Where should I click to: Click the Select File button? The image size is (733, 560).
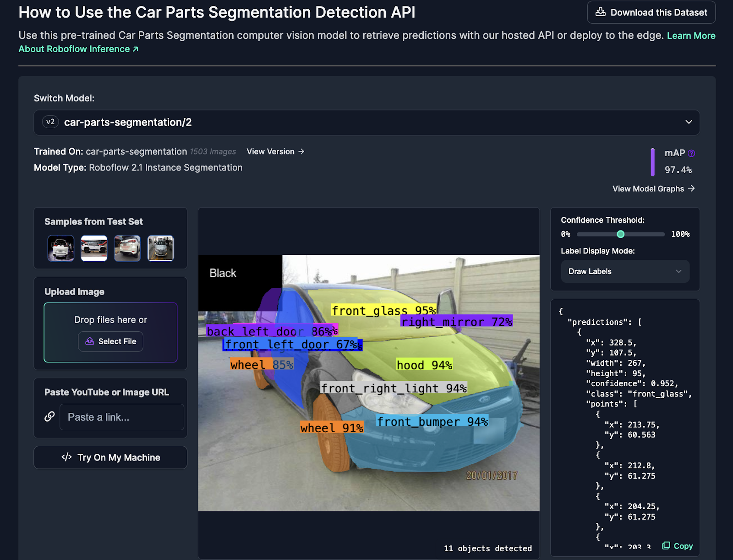click(110, 341)
